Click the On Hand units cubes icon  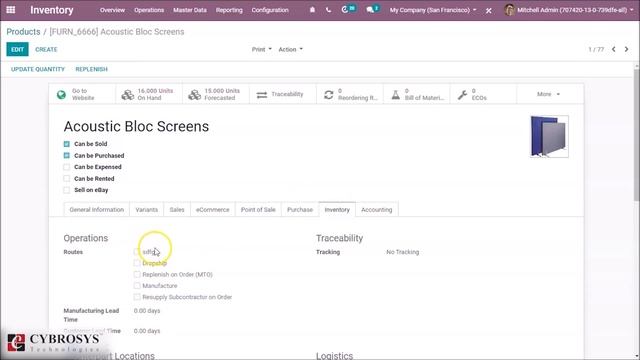(x=128, y=95)
